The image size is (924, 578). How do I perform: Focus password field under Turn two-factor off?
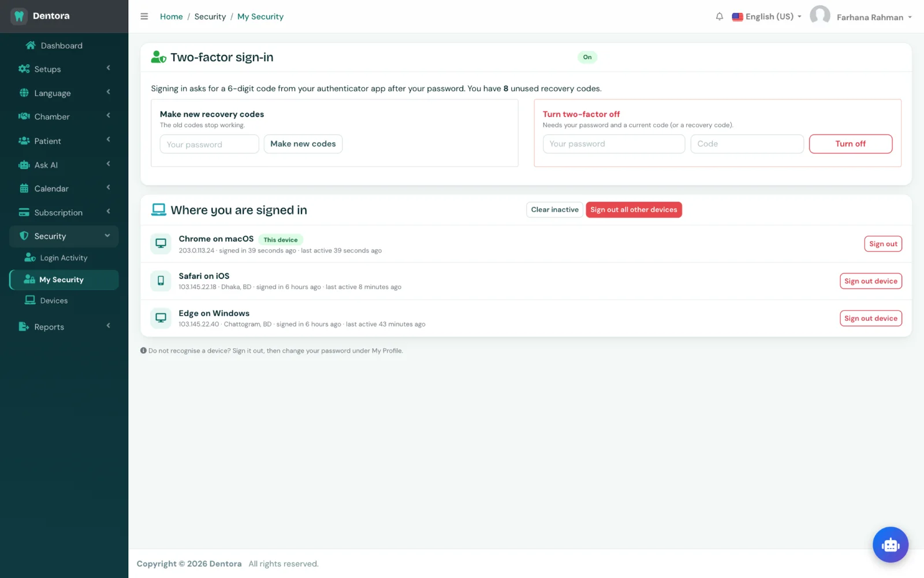[x=613, y=144]
